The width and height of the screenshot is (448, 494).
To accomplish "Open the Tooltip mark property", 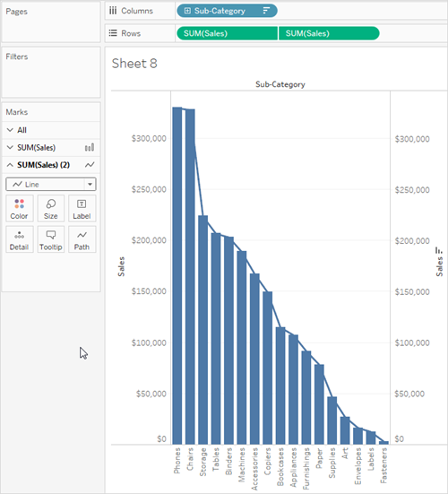I will tap(51, 239).
